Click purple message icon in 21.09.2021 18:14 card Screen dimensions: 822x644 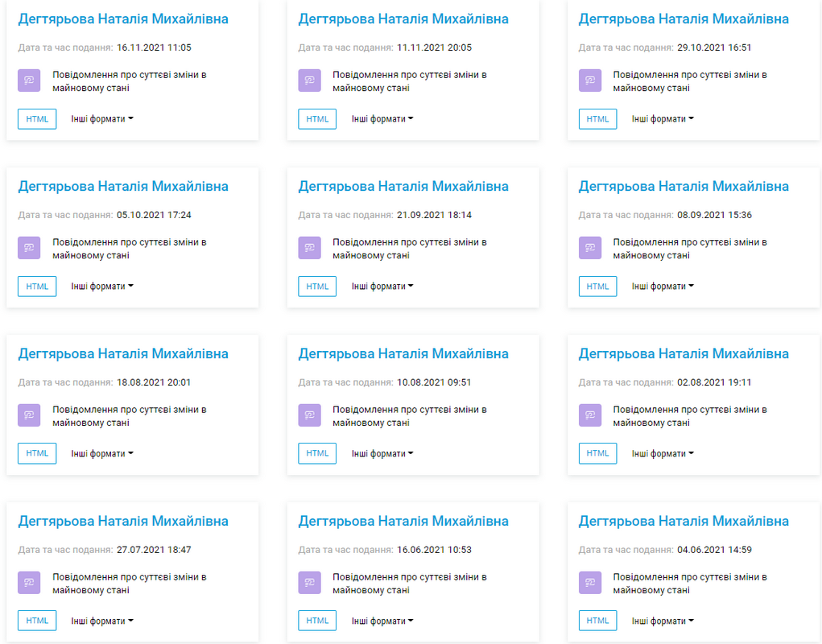309,248
